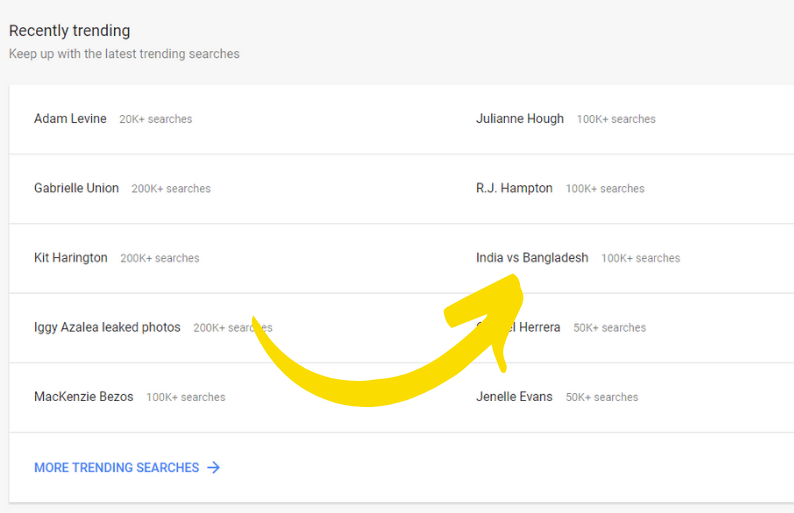The height and width of the screenshot is (513, 794).
Task: Open the Adam Levine trending search
Action: point(70,119)
